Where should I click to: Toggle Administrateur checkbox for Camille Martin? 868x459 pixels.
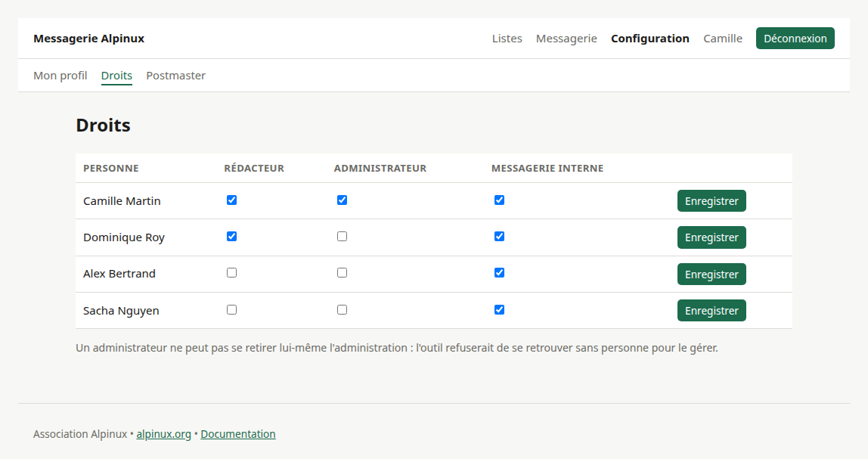342,200
